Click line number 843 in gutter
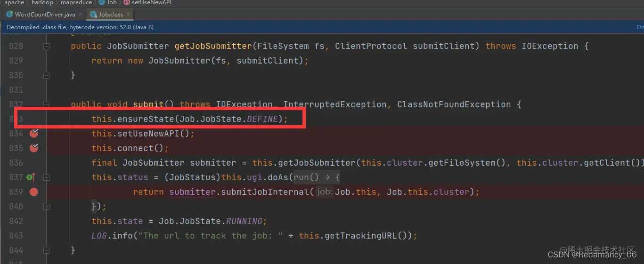 16,236
